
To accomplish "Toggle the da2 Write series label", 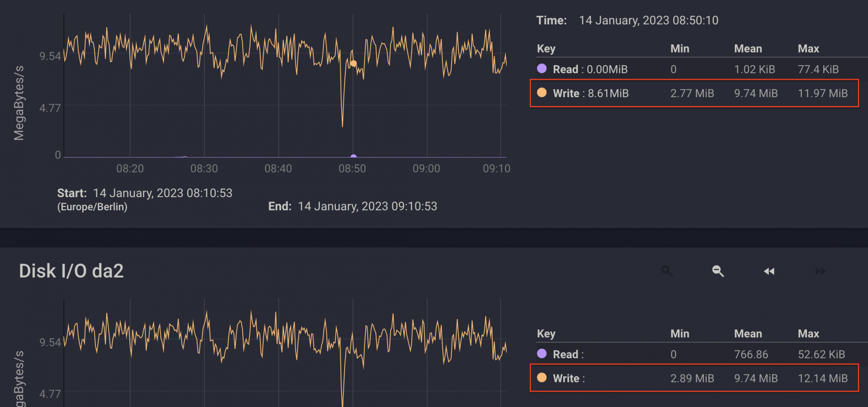I will coord(568,378).
